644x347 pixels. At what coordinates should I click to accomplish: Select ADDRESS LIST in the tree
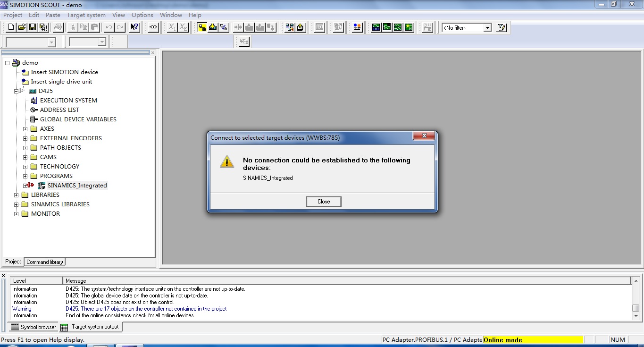(59, 110)
